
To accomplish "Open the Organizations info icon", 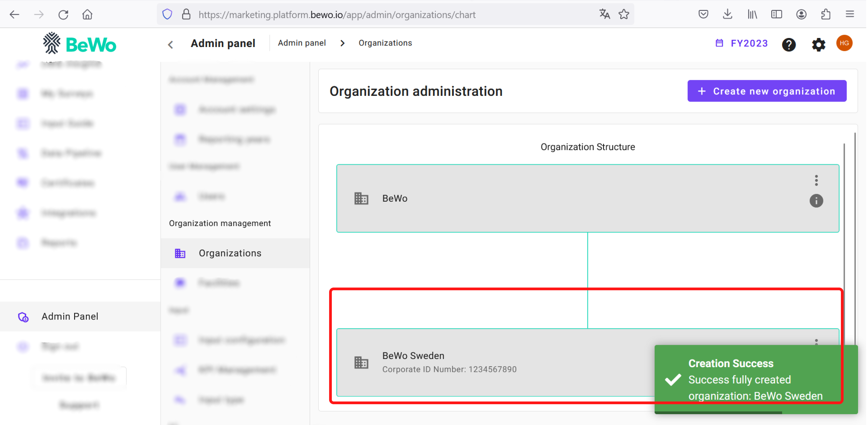I will click(816, 200).
